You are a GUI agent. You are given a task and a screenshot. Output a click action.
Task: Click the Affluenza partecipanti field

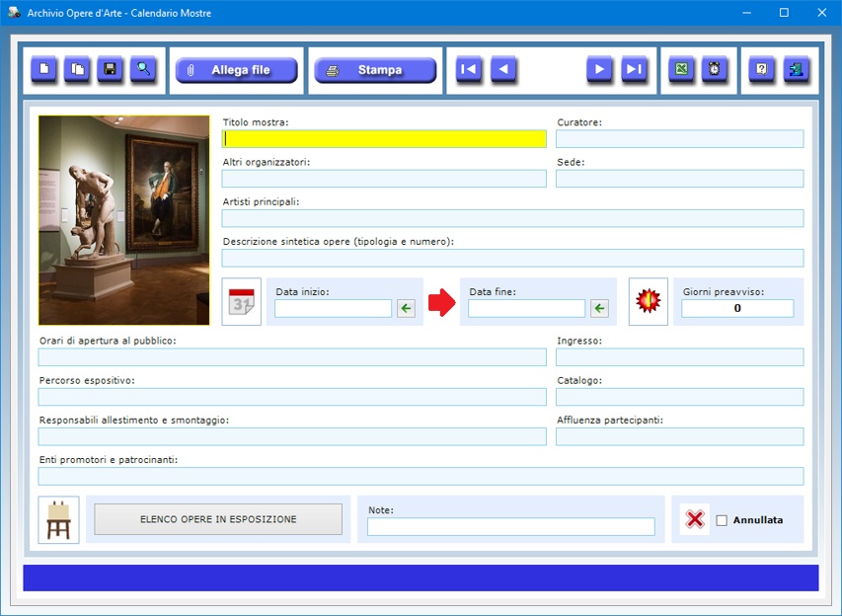[680, 436]
